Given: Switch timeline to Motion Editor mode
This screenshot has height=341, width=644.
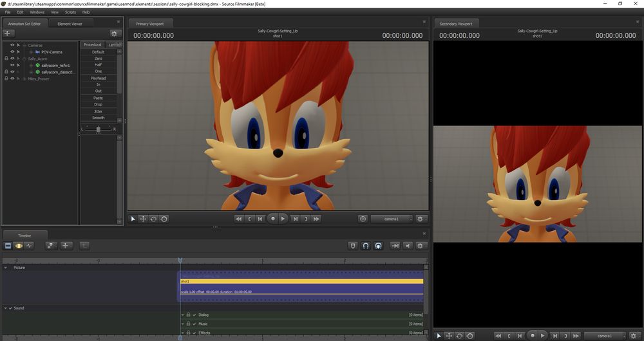Looking at the screenshot, I should click(19, 246).
